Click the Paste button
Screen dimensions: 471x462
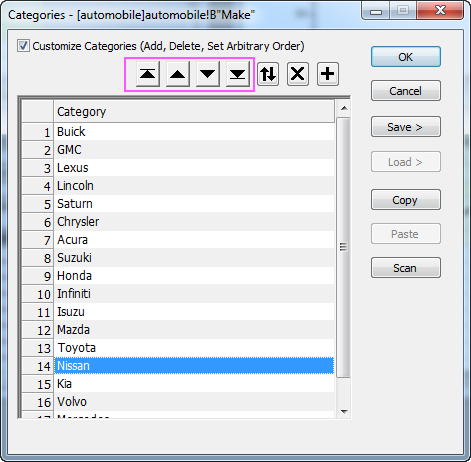pyautogui.click(x=406, y=234)
